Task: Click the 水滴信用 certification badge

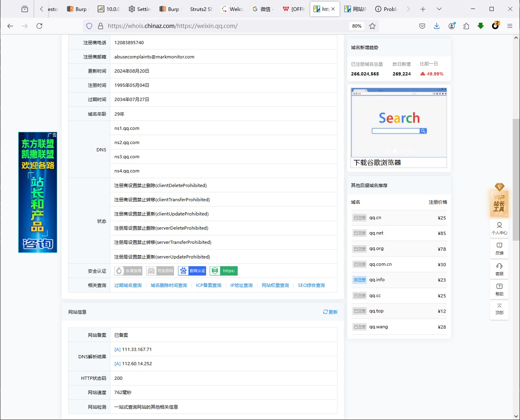Action: pyautogui.click(x=128, y=271)
